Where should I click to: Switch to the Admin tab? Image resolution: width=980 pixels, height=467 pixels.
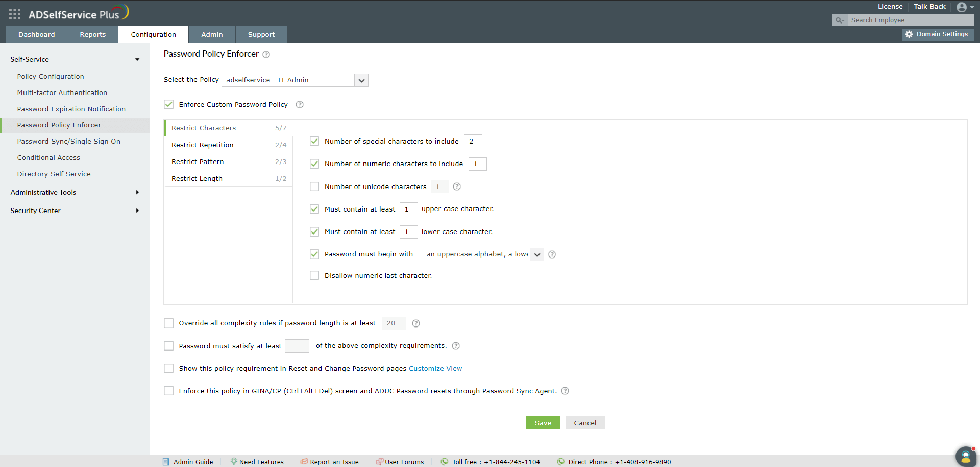[x=212, y=34]
